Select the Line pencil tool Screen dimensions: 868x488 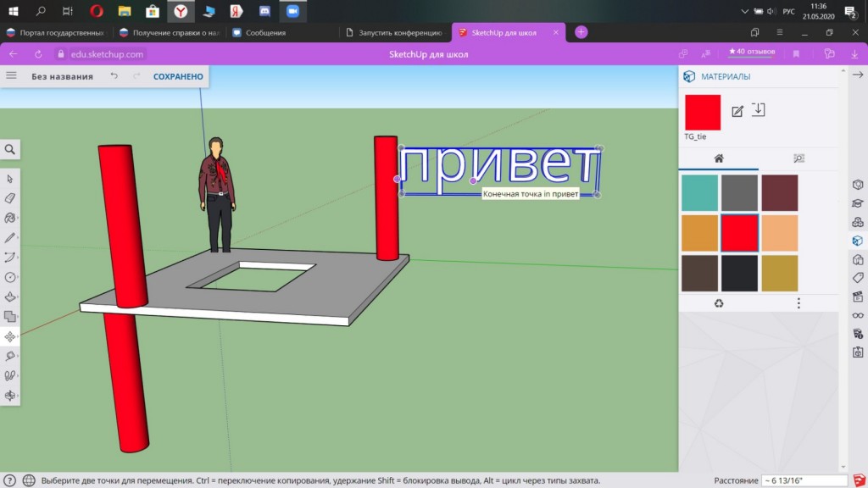(x=10, y=238)
